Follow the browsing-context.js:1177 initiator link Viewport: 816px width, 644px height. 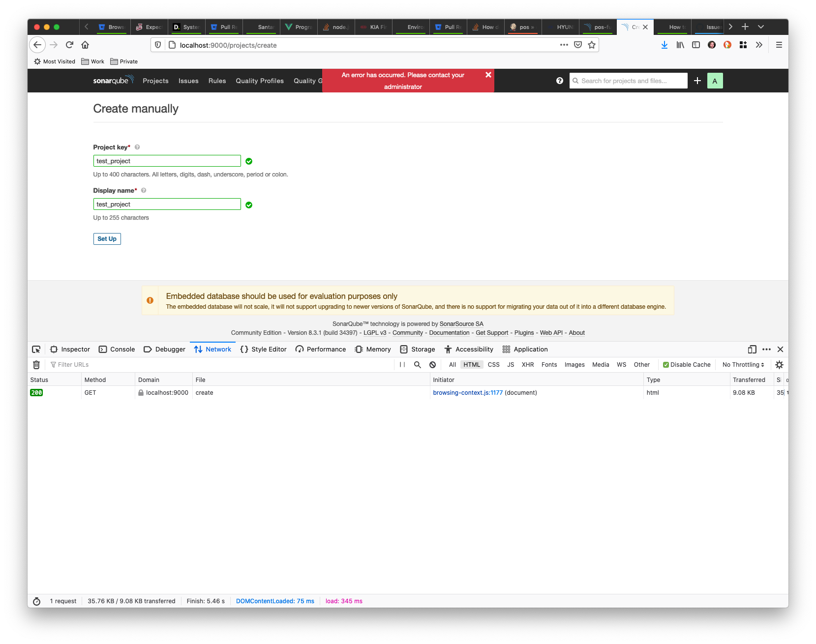pos(468,393)
